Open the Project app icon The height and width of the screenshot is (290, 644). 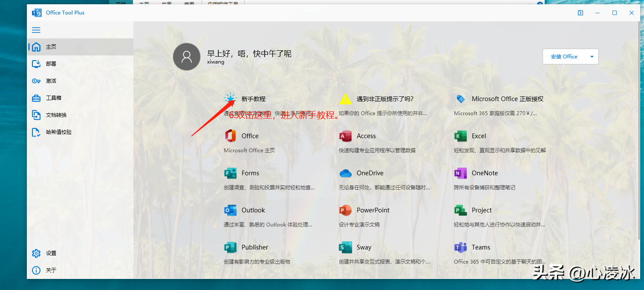click(x=461, y=210)
